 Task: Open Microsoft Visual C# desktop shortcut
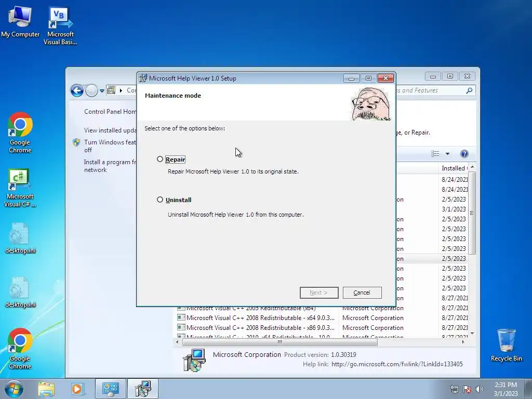click(x=20, y=188)
